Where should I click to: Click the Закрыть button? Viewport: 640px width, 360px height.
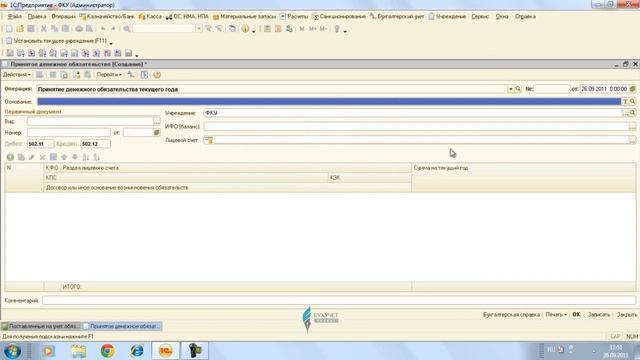pos(627,315)
